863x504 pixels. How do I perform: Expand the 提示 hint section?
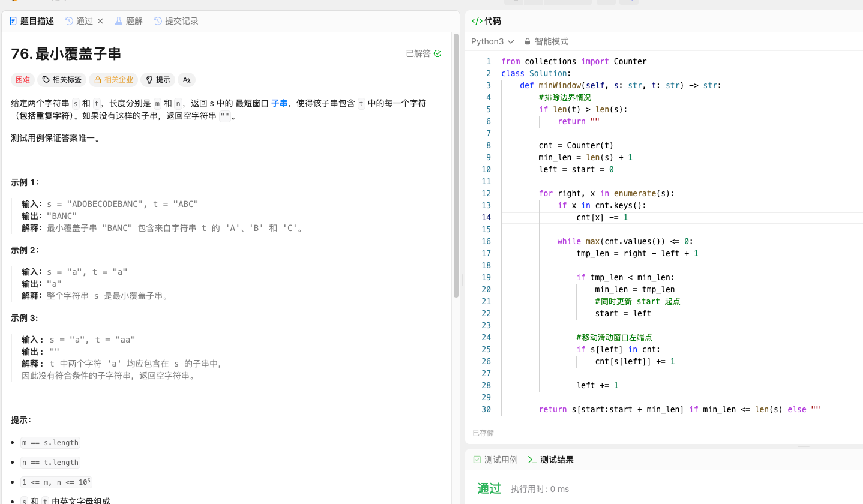pos(157,80)
